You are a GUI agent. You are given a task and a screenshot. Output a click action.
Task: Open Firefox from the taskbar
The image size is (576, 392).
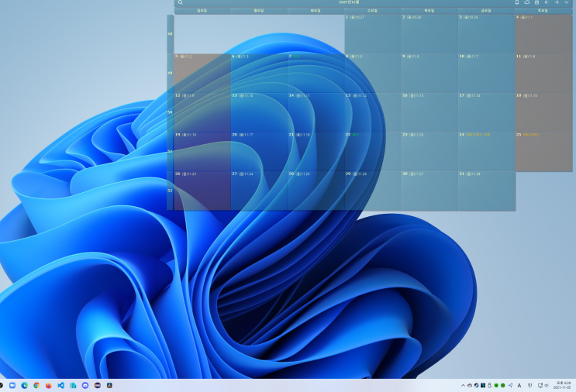click(x=49, y=385)
